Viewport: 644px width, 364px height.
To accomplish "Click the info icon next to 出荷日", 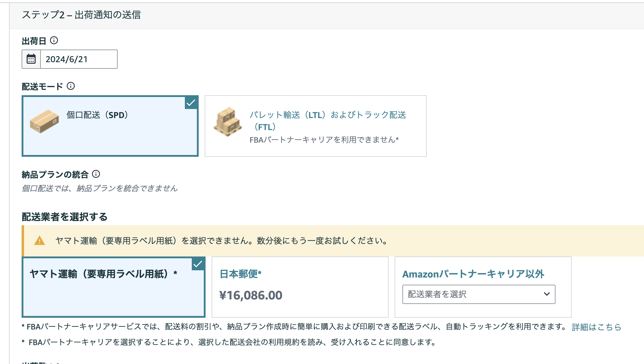I will click(54, 40).
